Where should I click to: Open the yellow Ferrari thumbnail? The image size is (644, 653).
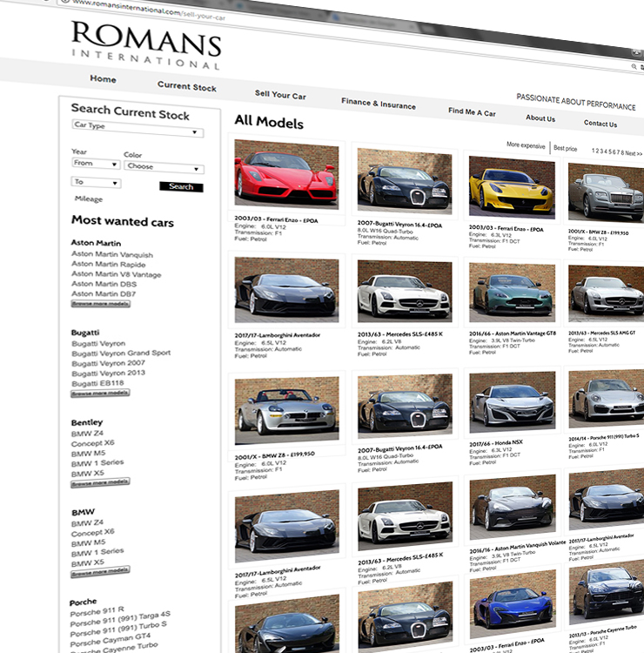tap(512, 187)
